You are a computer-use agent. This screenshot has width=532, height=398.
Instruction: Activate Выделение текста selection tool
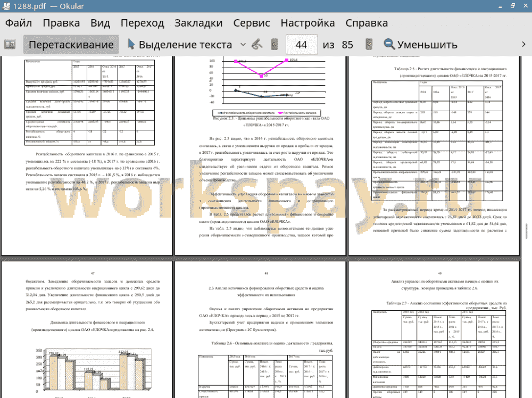coord(180,45)
